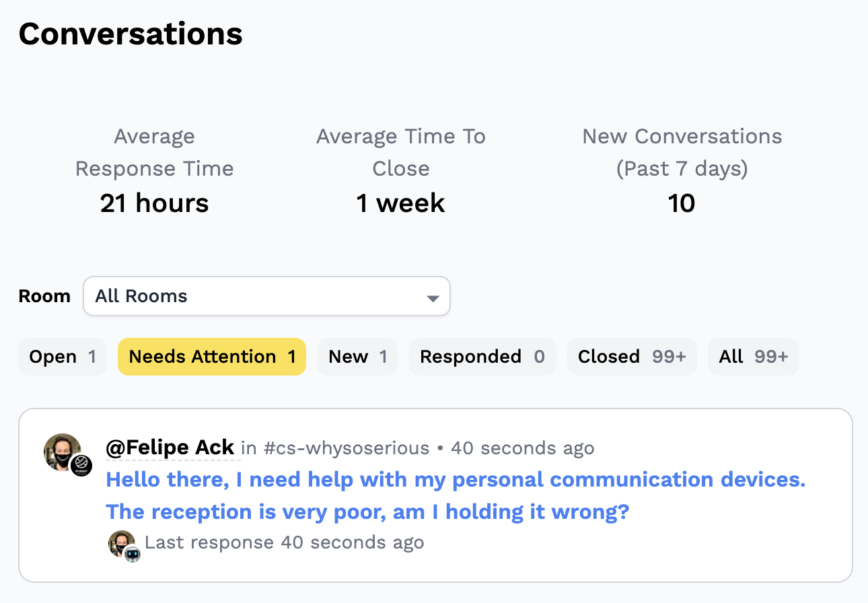868x603 pixels.
Task: Select the All conversations tab
Action: pos(753,357)
